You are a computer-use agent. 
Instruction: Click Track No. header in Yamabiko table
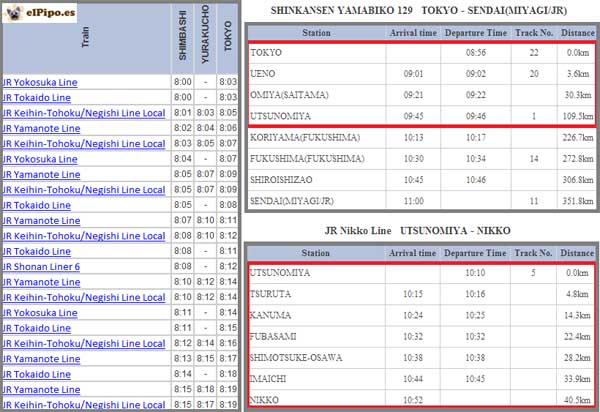534,33
